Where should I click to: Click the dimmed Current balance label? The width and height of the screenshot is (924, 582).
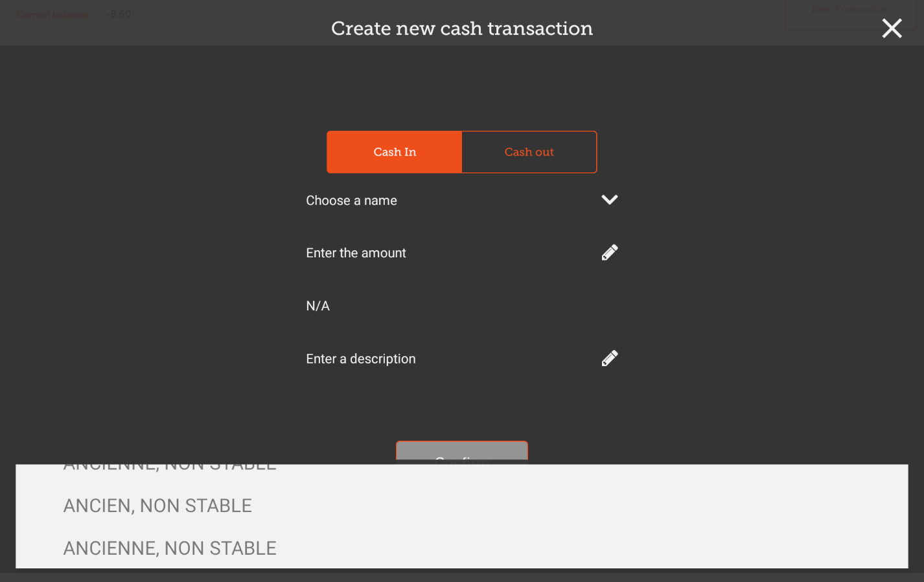52,14
